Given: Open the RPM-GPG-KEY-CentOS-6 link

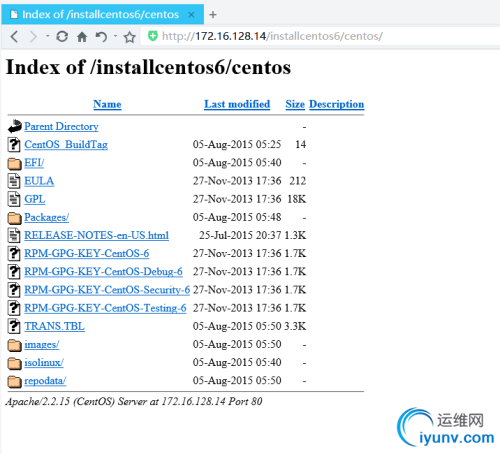Looking at the screenshot, I should click(87, 254).
